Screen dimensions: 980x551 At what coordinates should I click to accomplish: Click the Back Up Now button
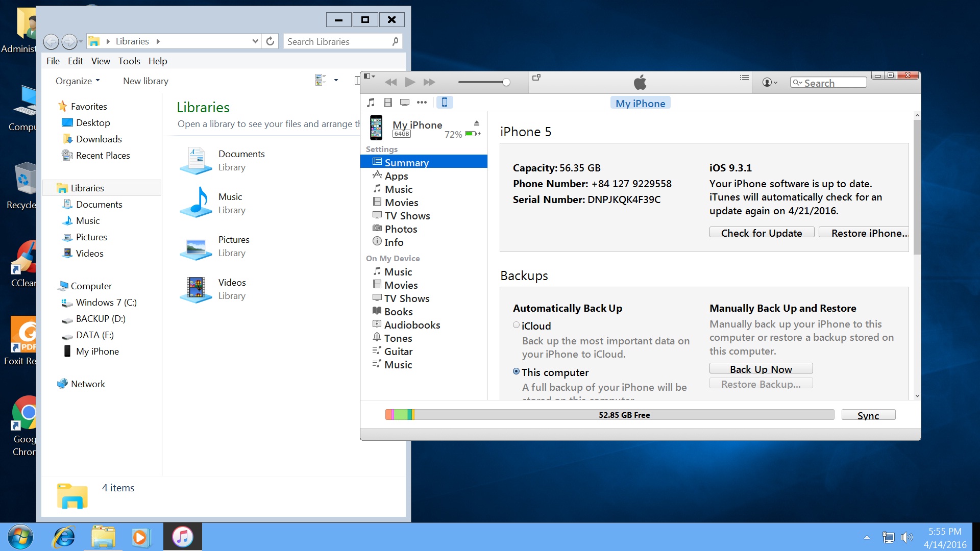pyautogui.click(x=761, y=369)
